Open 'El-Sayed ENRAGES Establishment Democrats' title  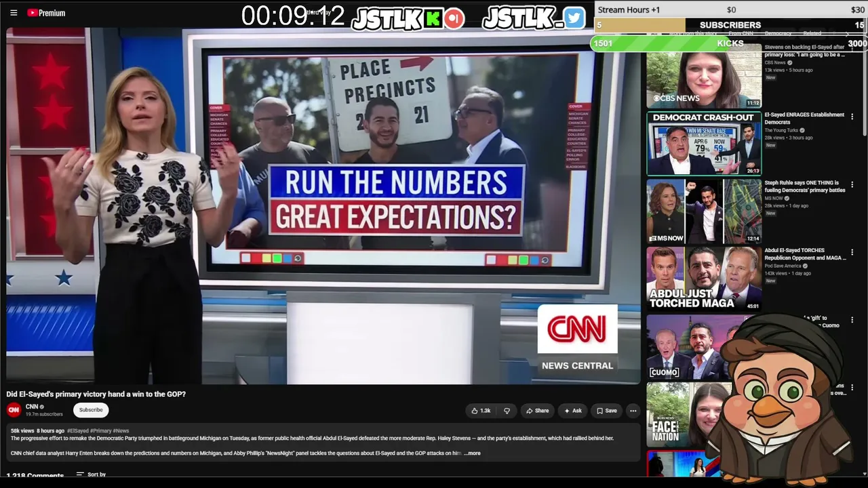804,119
